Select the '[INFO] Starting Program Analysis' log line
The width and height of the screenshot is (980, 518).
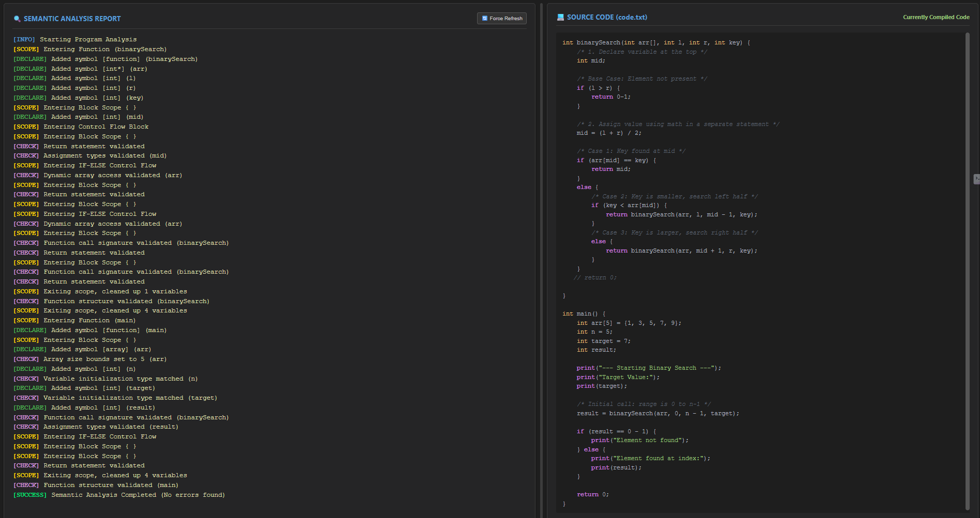[x=75, y=39]
